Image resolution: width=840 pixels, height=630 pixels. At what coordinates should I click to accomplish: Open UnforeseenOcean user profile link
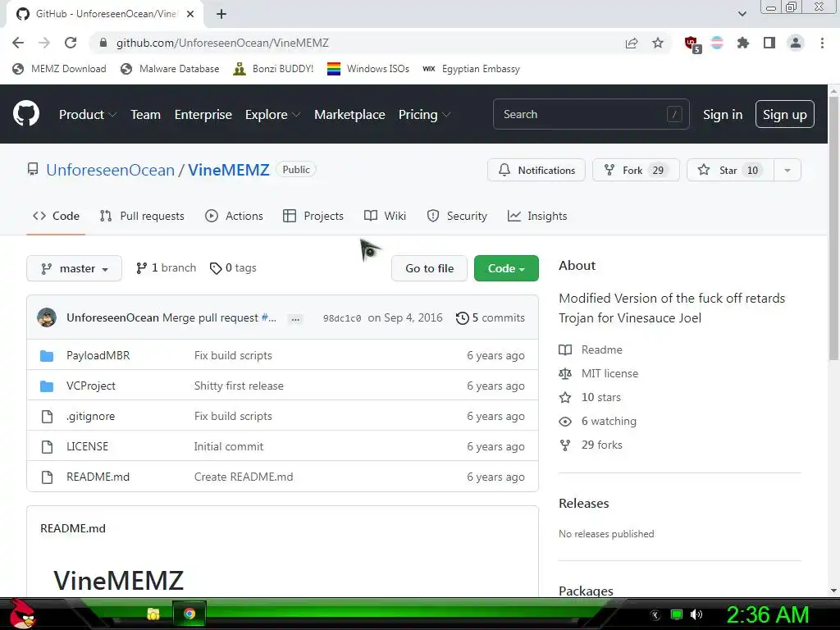click(x=111, y=170)
